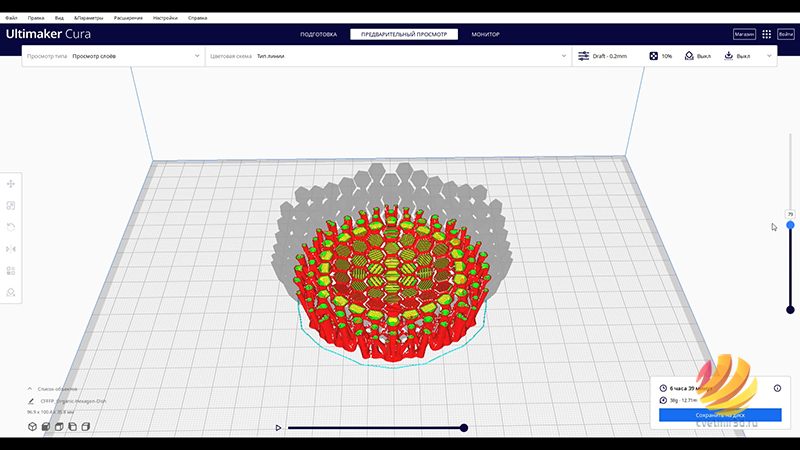
Task: Click the layer number 79 field
Action: coord(790,214)
